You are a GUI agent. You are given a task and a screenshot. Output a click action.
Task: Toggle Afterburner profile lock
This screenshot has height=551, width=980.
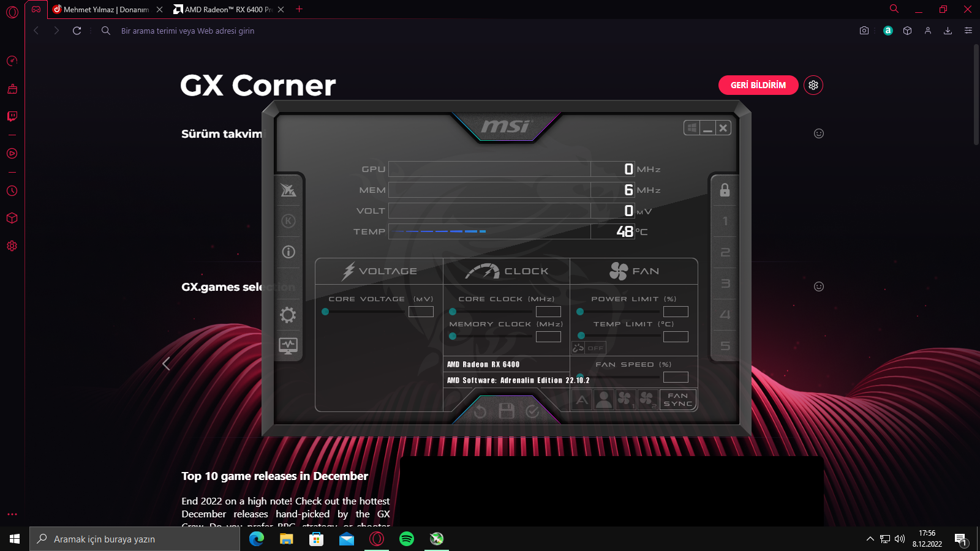tap(725, 190)
